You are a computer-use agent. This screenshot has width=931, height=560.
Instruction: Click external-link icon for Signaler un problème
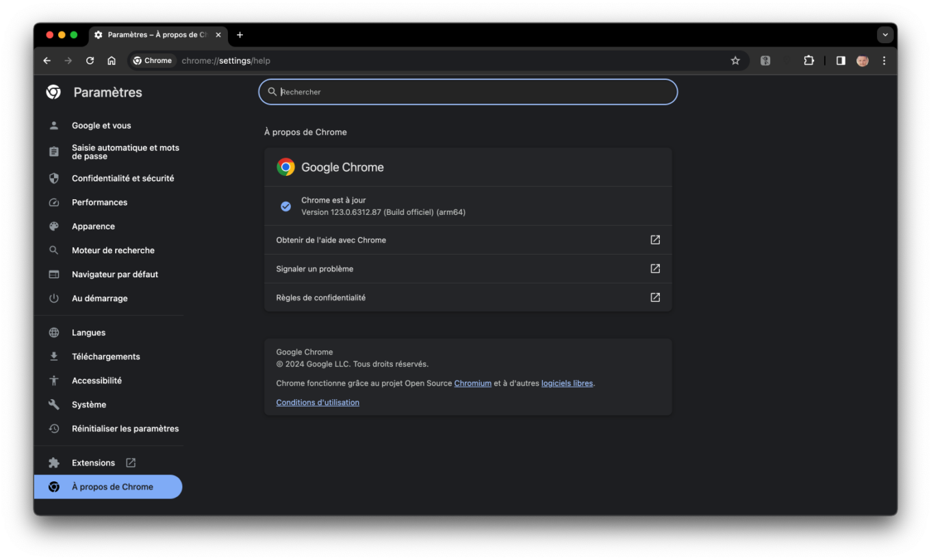tap(655, 268)
